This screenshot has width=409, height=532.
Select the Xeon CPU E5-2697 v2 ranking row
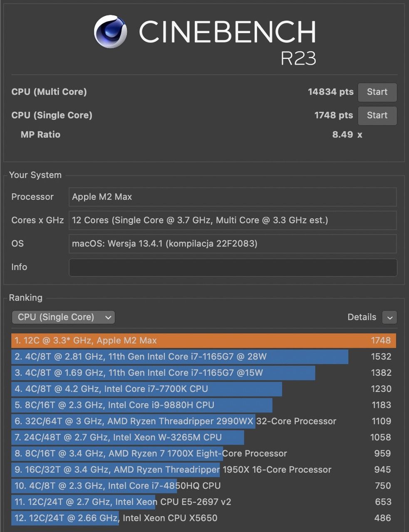click(x=203, y=502)
